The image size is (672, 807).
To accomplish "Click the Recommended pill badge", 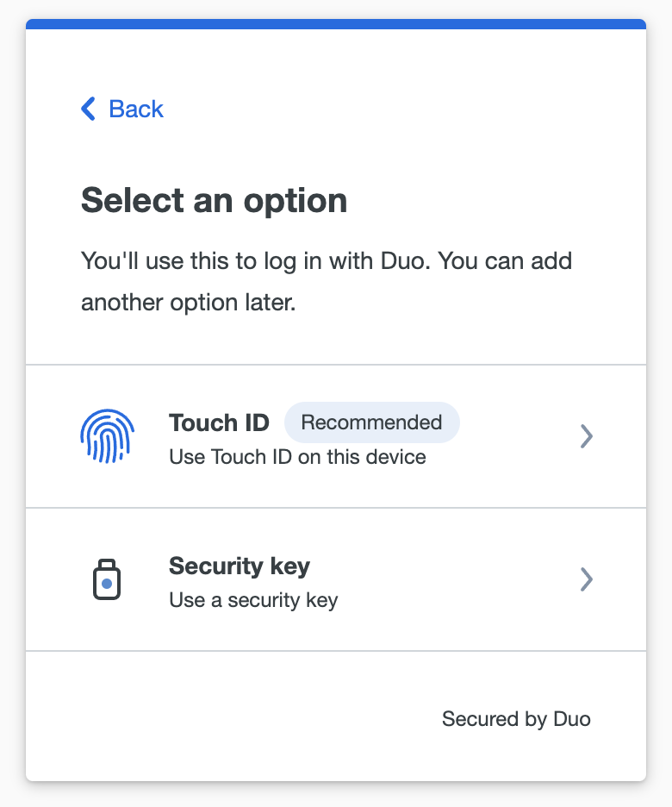I will tap(372, 422).
